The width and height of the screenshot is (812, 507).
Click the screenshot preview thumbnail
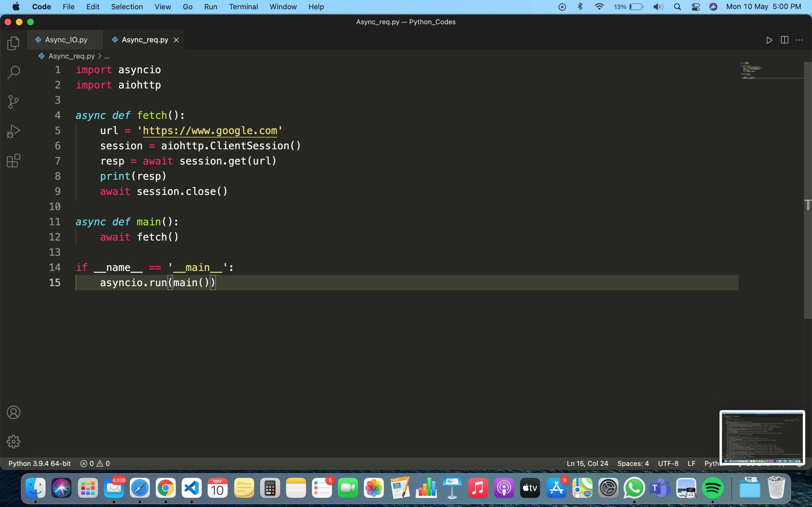coord(762,437)
